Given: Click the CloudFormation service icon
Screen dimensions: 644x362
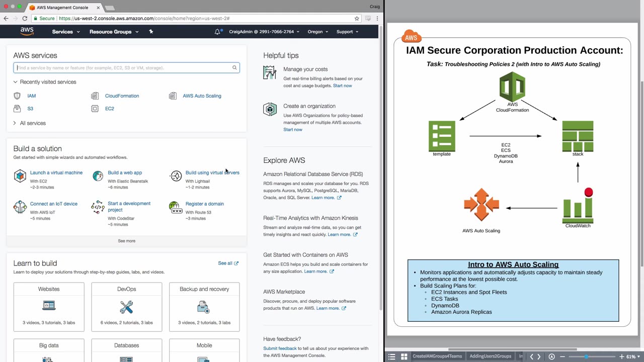Looking at the screenshot, I should (x=95, y=96).
